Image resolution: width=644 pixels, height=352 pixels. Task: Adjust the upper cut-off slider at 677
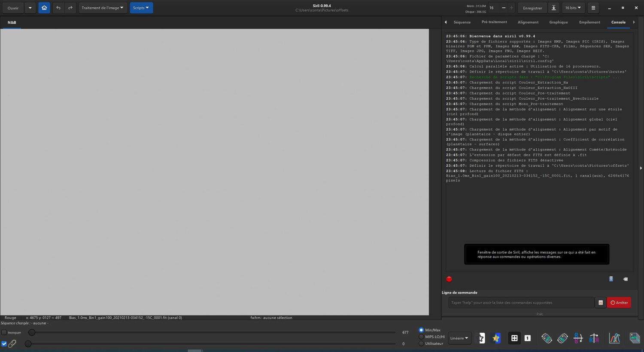point(32,332)
